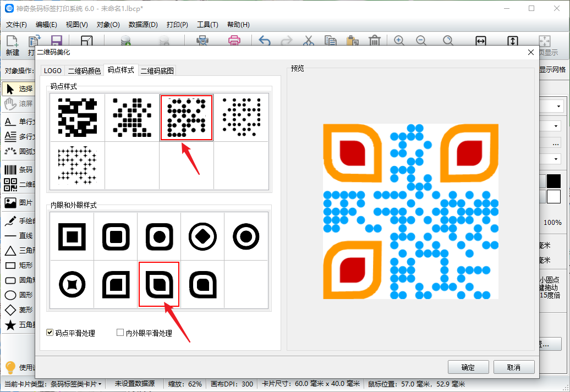Image resolution: width=570 pixels, height=392 pixels.
Task: Click the 取消 button
Action: point(514,367)
